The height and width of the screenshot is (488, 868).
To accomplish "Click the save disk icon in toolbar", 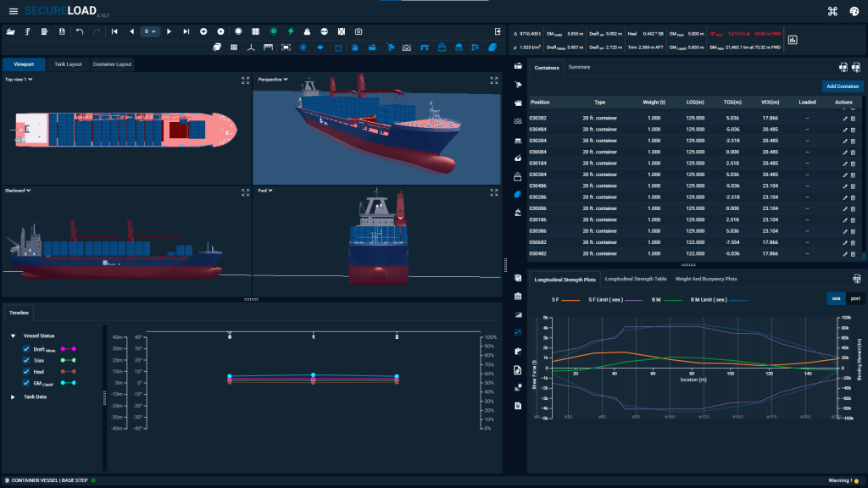I will [61, 31].
